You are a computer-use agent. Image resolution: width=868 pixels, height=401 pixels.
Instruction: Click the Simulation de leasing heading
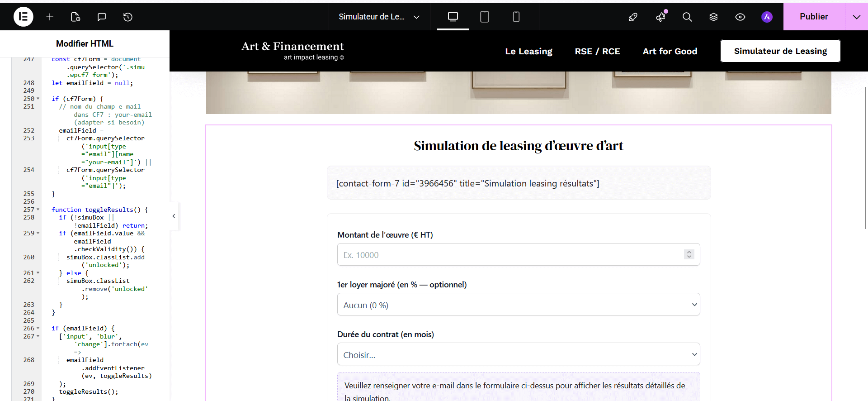(519, 146)
